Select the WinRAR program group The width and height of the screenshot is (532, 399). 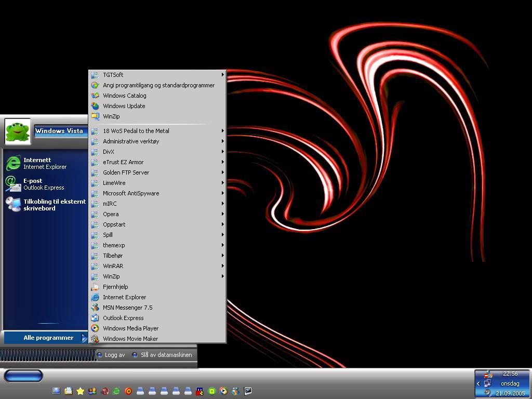[157, 266]
